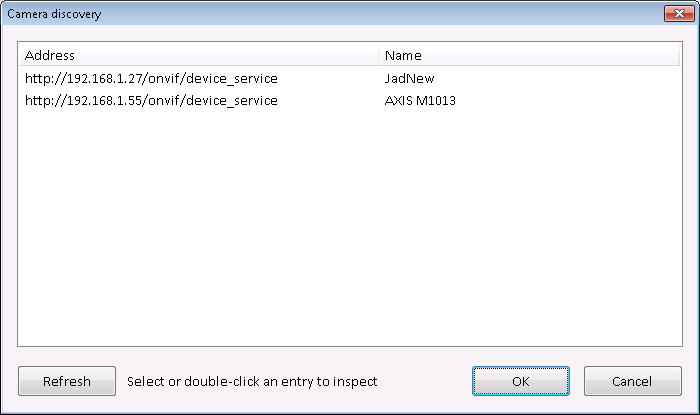Screen dimensions: 700x415
Task: Click the blank header area right of Name
Action: [x=560, y=56]
